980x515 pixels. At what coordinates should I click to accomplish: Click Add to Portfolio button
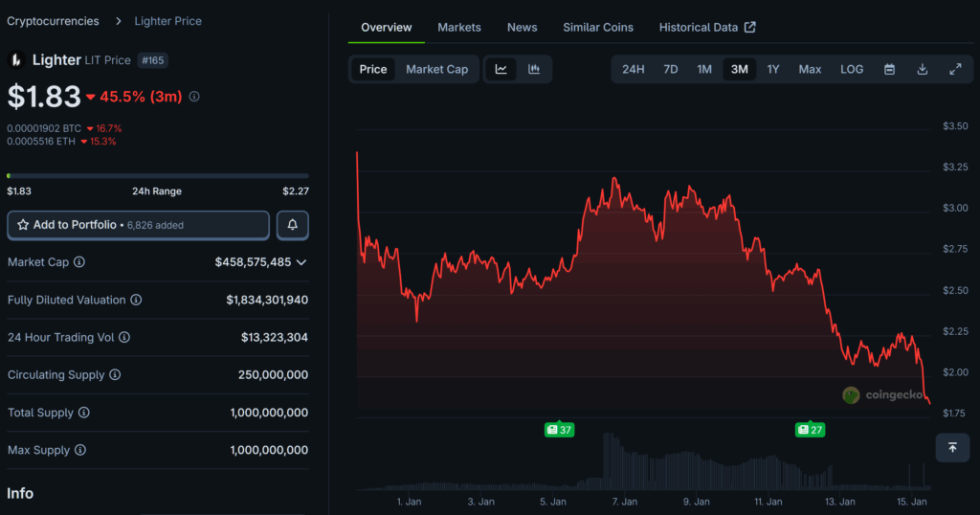[x=138, y=225]
